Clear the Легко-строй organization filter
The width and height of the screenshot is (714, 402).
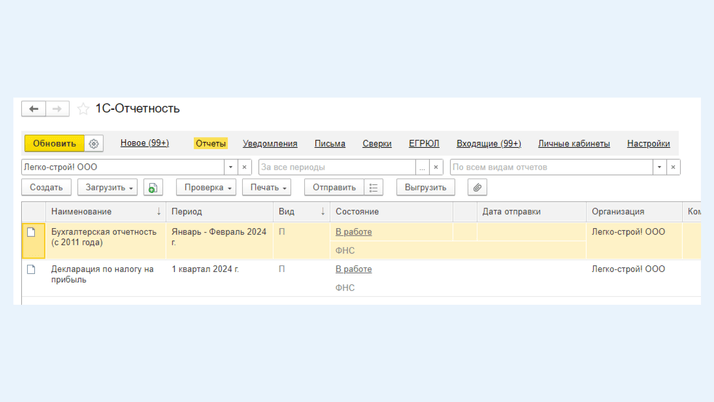(245, 167)
